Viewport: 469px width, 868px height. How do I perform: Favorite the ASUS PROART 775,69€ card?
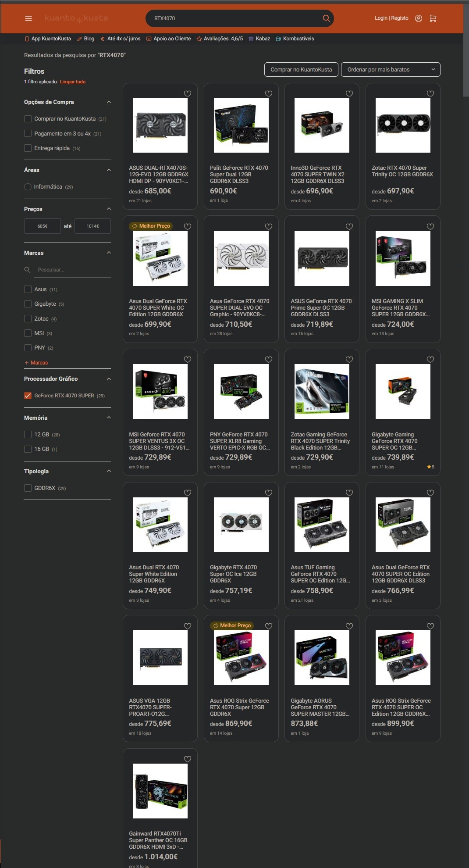click(188, 626)
